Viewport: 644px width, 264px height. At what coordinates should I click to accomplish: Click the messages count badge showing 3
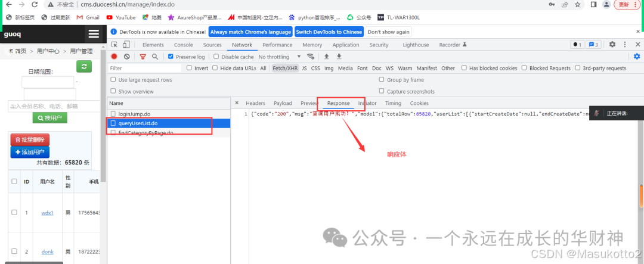[x=593, y=44]
